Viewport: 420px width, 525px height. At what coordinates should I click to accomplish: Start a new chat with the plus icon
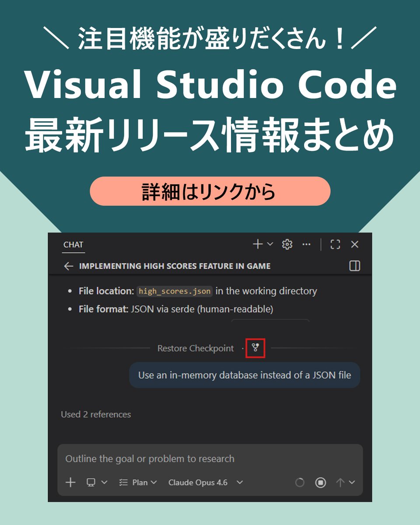pos(258,245)
